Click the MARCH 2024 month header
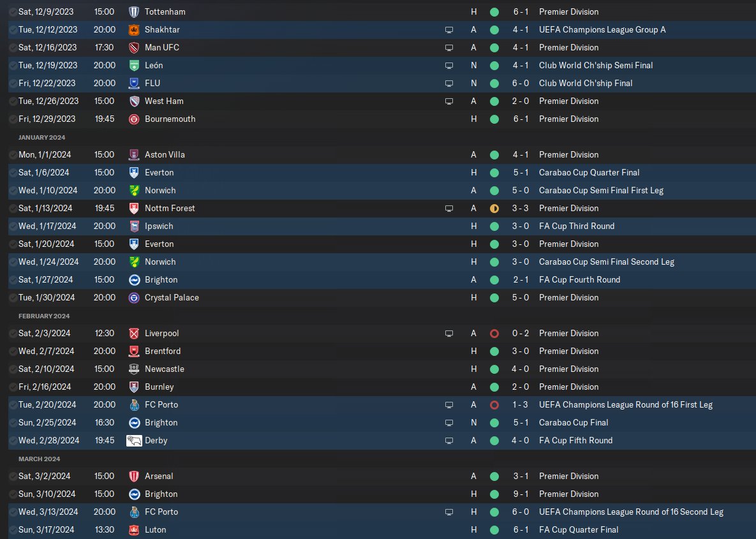The image size is (756, 539). (x=39, y=459)
